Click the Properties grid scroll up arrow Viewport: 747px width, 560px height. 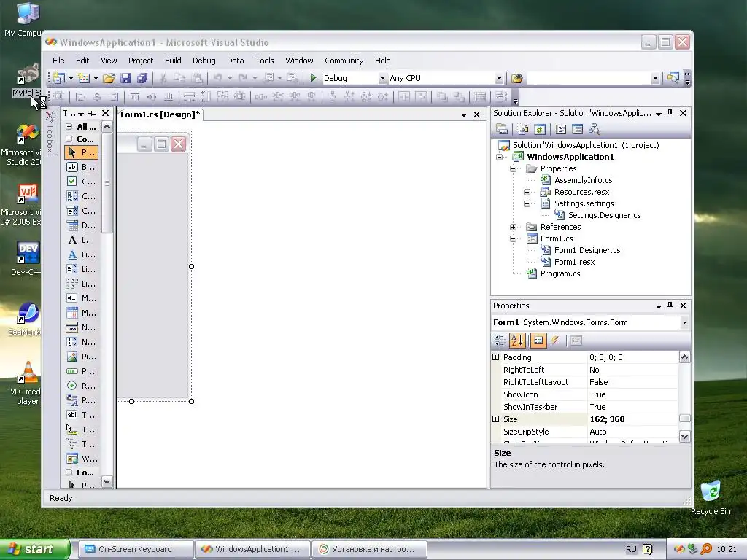click(684, 357)
